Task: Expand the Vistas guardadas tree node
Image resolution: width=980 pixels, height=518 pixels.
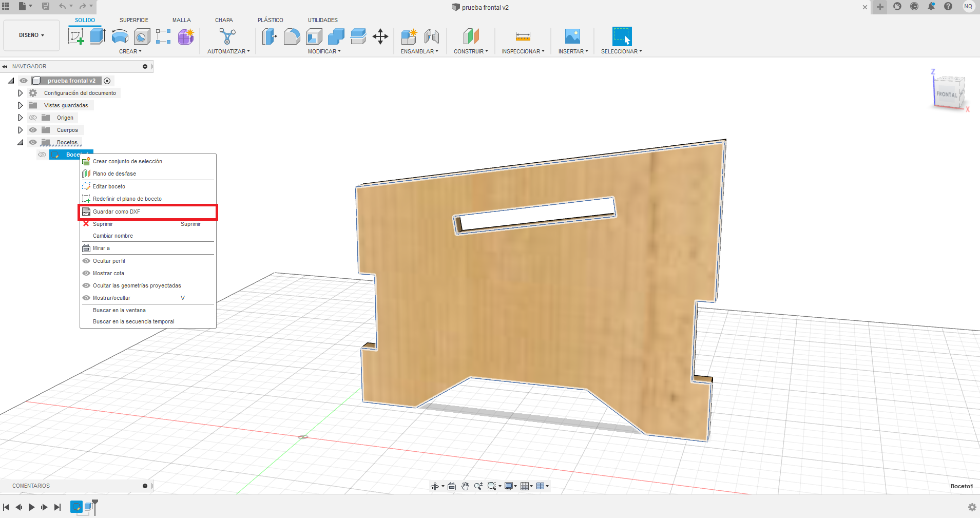Action: [x=20, y=105]
